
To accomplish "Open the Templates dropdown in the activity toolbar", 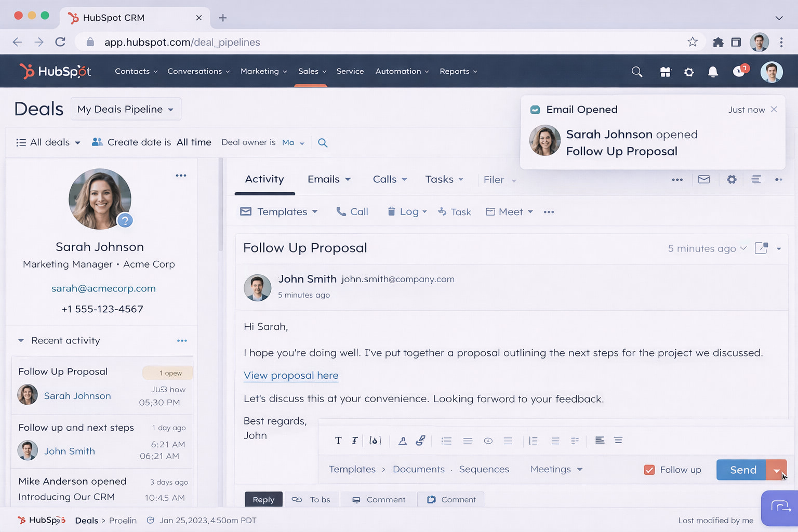I will tap(279, 211).
